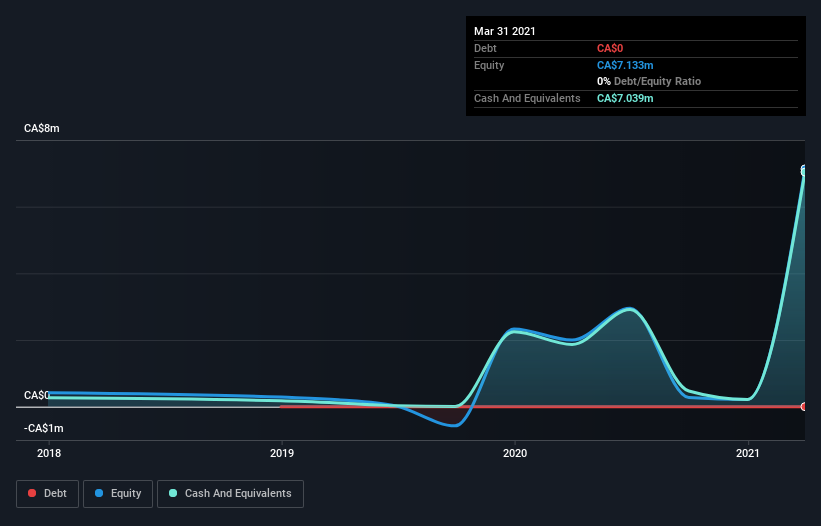Click the CA$7.039m cash value

coord(625,98)
